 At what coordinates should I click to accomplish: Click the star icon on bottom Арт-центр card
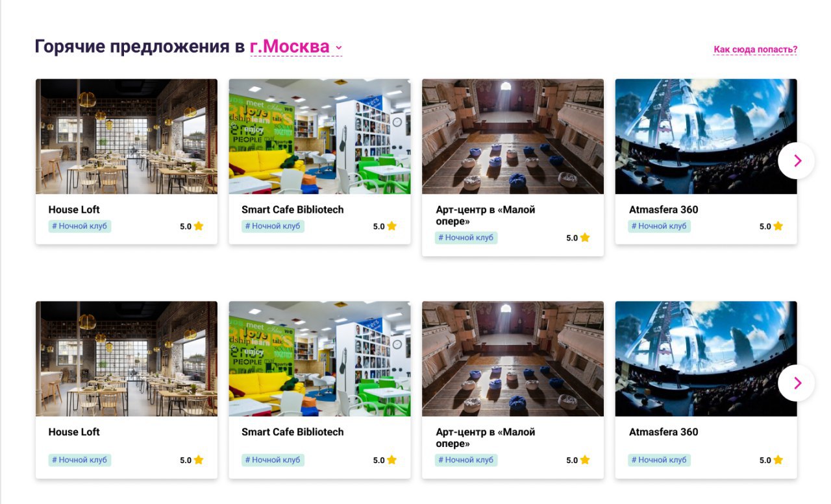pyautogui.click(x=585, y=460)
